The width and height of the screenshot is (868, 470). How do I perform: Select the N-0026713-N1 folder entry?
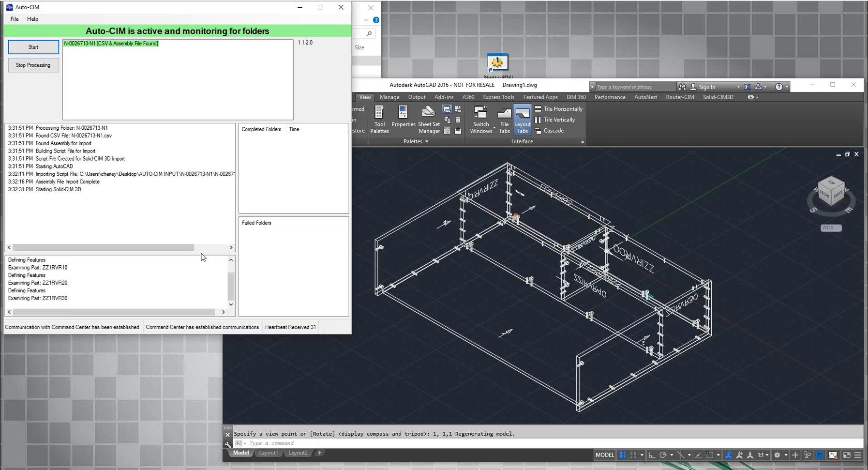(x=111, y=44)
